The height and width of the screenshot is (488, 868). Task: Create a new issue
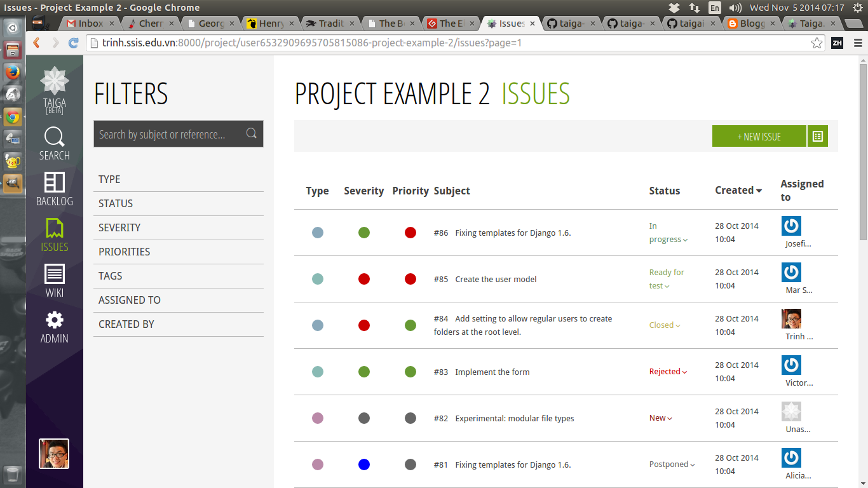pos(759,135)
